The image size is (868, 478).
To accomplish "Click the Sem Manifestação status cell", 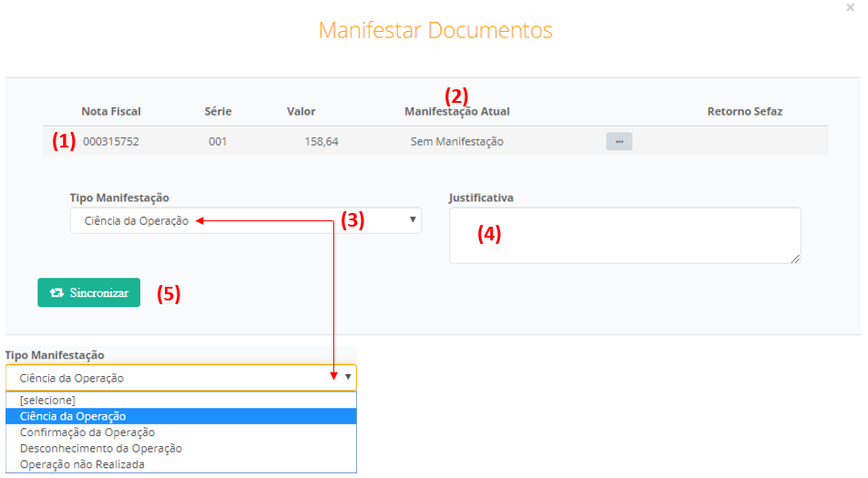I will [x=456, y=142].
